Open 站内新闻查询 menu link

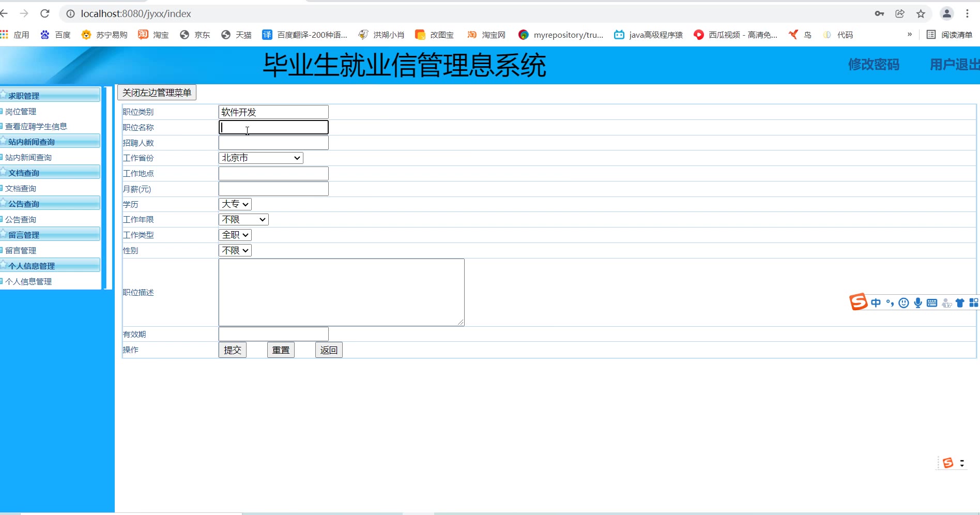(x=28, y=158)
